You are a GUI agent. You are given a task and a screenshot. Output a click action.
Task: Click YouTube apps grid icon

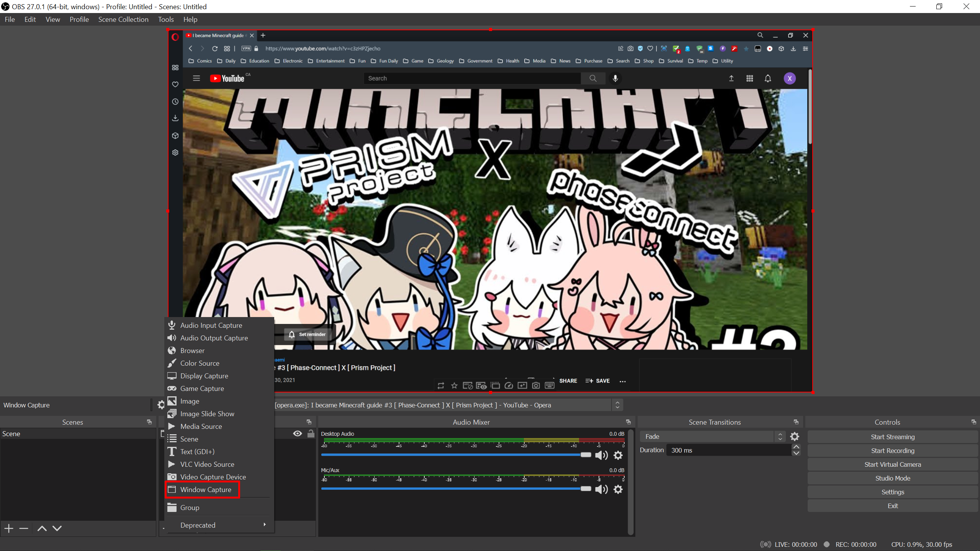[x=750, y=78]
